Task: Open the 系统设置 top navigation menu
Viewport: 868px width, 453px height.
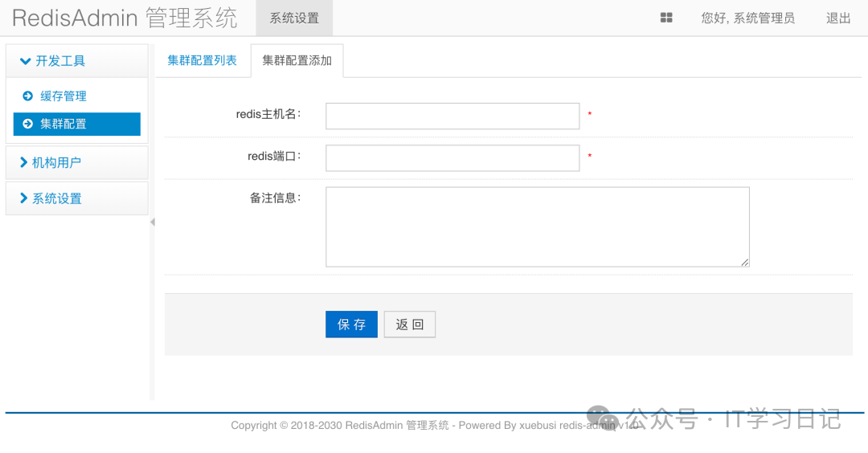Action: [x=294, y=18]
